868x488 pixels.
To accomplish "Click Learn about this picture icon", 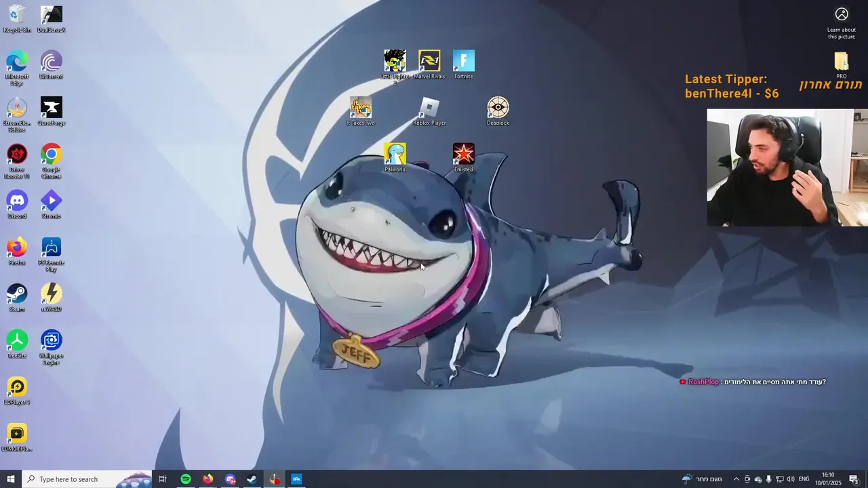I will point(842,23).
